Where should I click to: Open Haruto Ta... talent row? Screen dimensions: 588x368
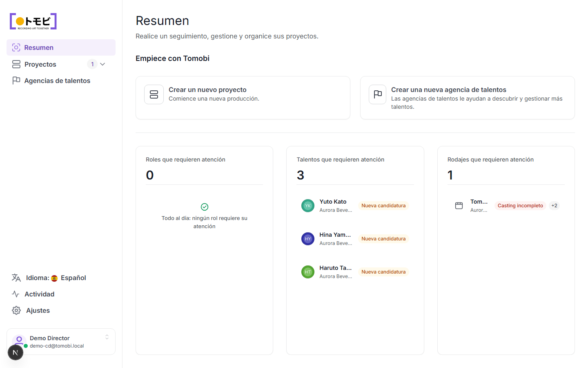point(355,272)
